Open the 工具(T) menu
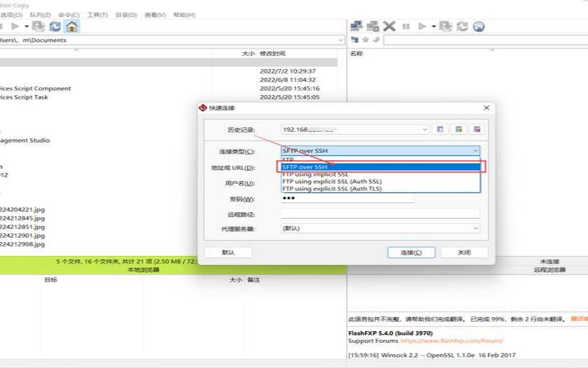Image resolution: width=588 pixels, height=368 pixels. (98, 15)
